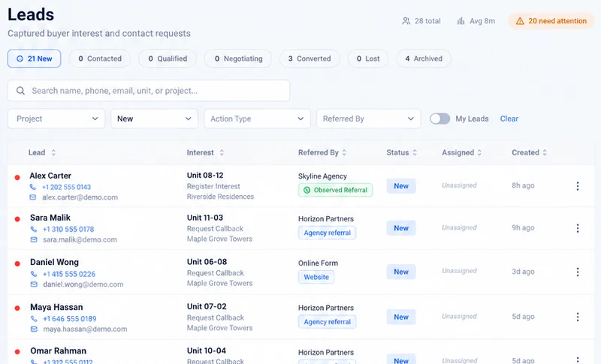
Task: Click the phone icon beside +1 202 555 0143
Action: [x=33, y=187]
